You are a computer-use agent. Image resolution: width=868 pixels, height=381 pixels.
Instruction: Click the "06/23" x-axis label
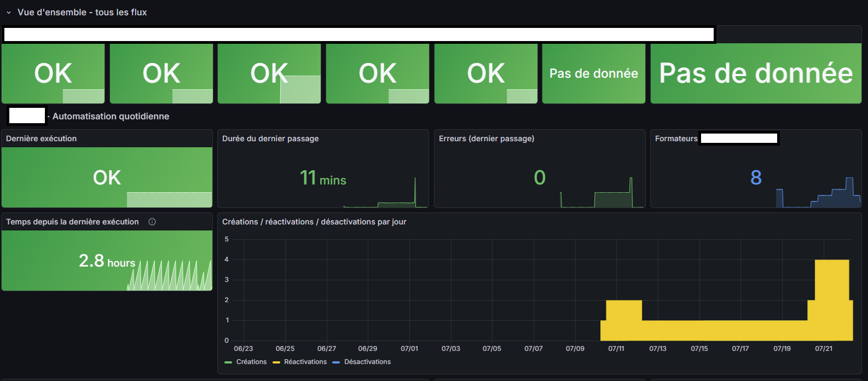(x=244, y=349)
